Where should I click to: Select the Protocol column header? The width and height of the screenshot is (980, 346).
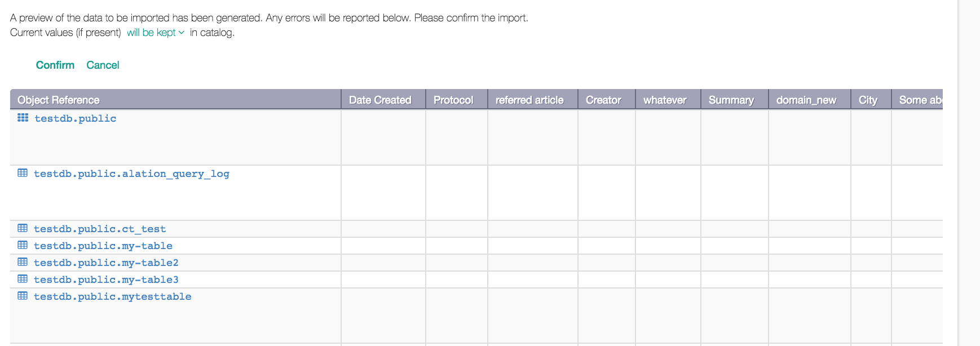pos(457,100)
